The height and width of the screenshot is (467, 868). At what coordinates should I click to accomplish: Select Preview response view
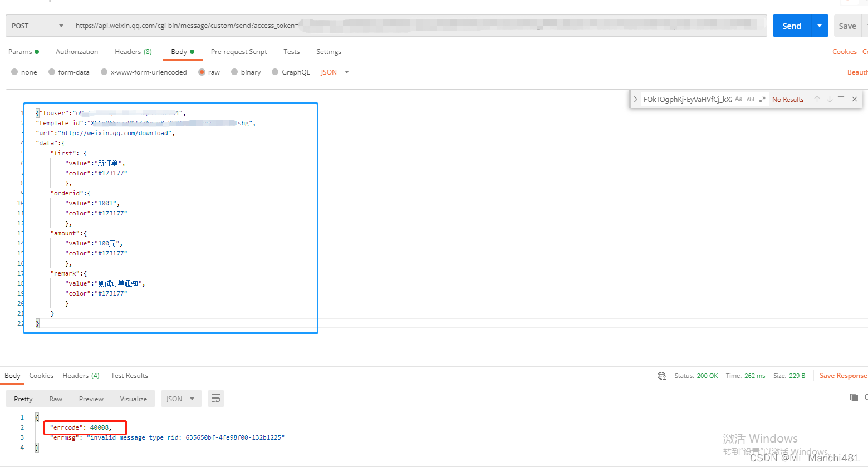point(91,399)
